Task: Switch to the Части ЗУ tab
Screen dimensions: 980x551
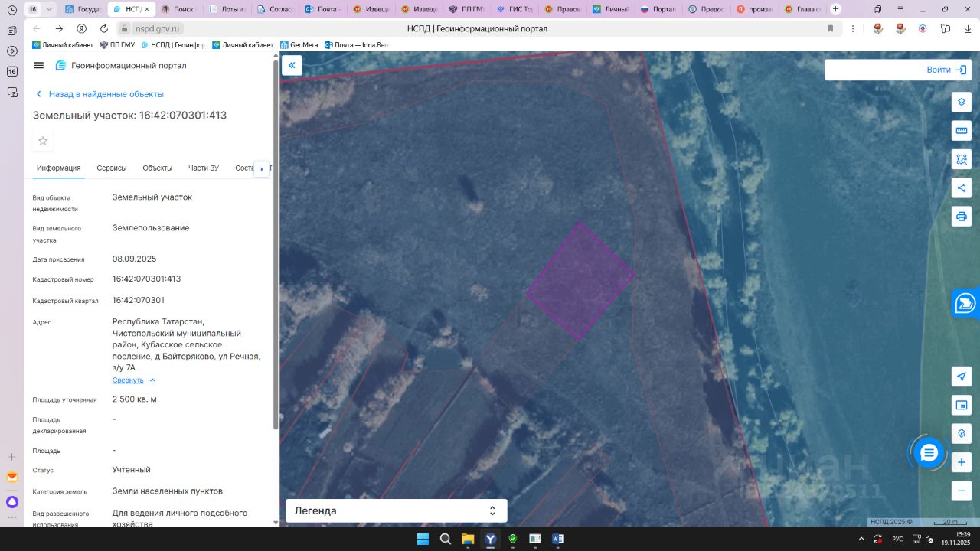Action: 204,168
